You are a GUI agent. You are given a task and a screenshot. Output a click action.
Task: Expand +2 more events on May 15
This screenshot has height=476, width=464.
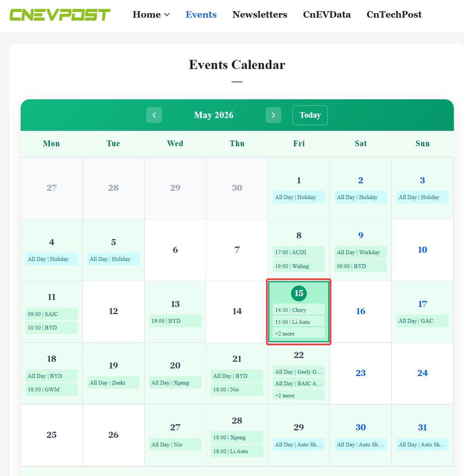[298, 333]
